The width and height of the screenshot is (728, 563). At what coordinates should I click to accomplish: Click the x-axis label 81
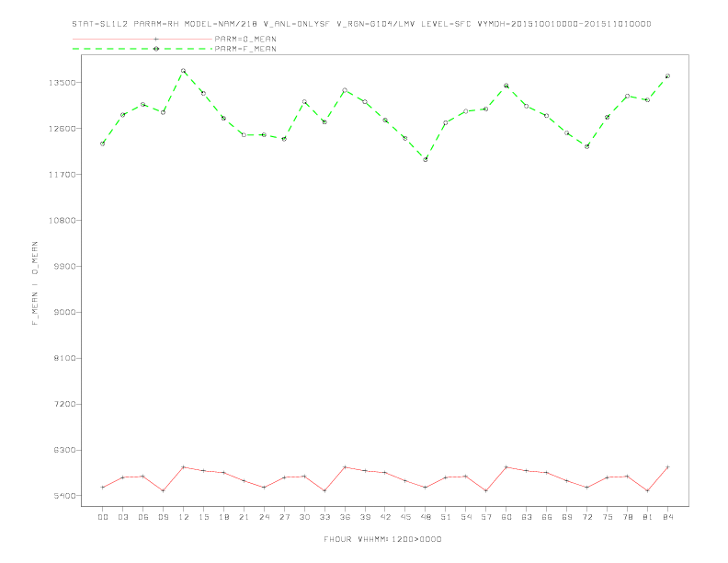point(648,517)
